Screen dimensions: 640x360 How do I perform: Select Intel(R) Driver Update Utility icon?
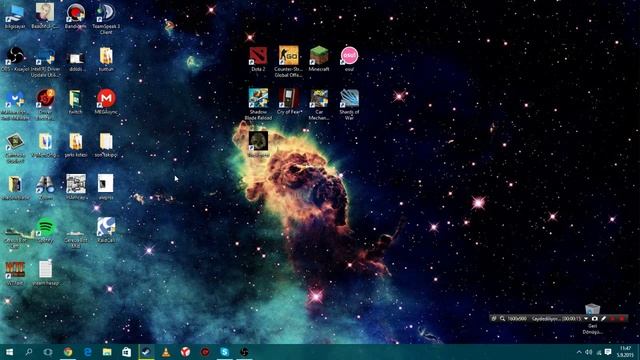(x=45, y=56)
